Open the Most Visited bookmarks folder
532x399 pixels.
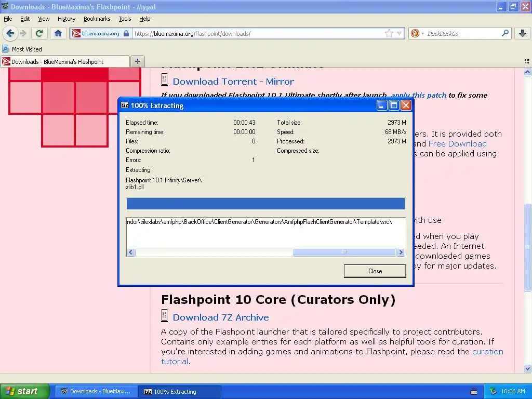click(22, 49)
